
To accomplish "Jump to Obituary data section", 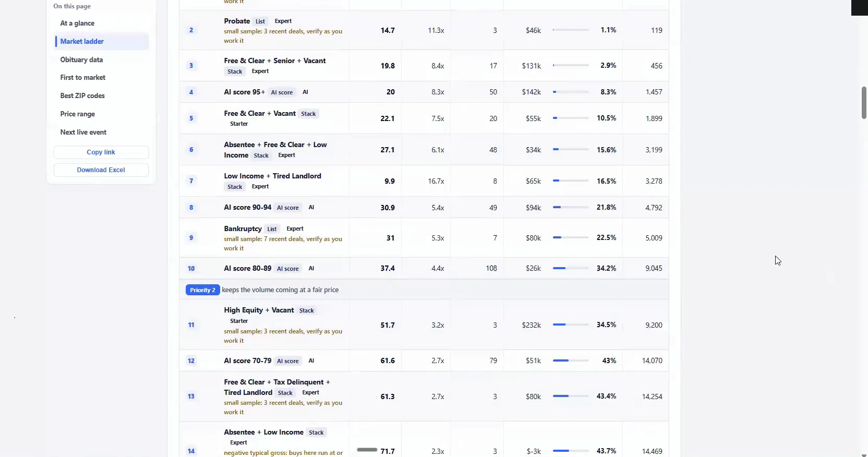I will (x=81, y=60).
